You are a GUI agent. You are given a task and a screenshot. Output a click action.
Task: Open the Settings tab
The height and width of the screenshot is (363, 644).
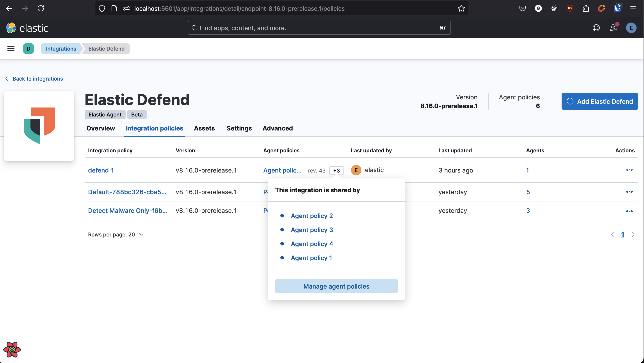point(239,128)
